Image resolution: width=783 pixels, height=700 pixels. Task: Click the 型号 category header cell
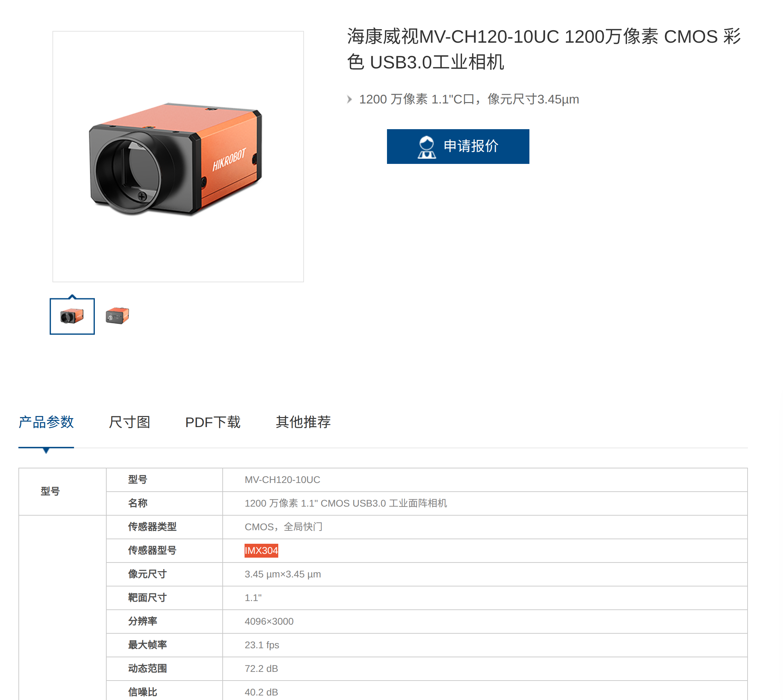[x=62, y=492]
